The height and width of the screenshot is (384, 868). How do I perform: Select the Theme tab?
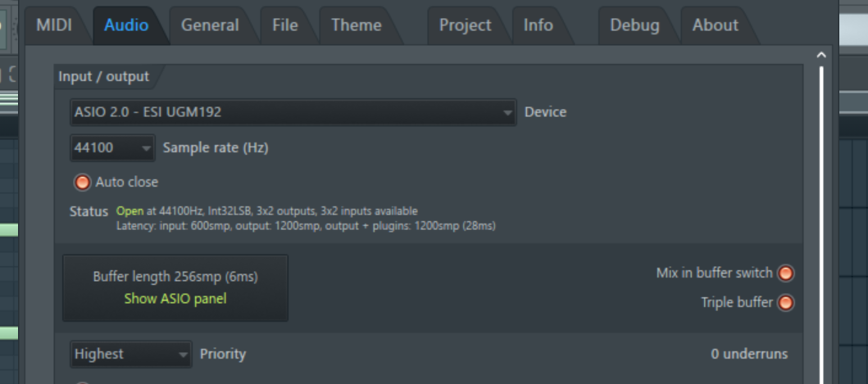(356, 25)
